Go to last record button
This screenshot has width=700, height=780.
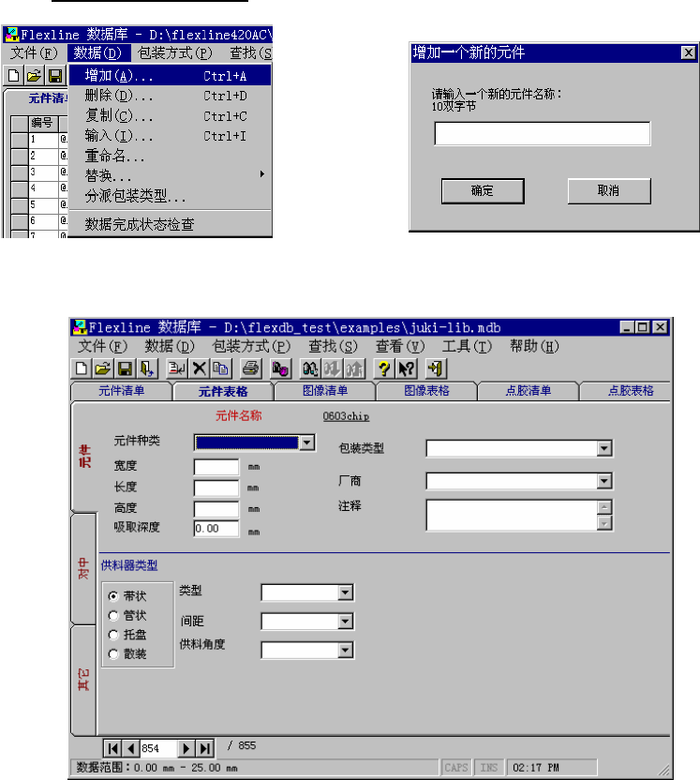click(x=205, y=748)
